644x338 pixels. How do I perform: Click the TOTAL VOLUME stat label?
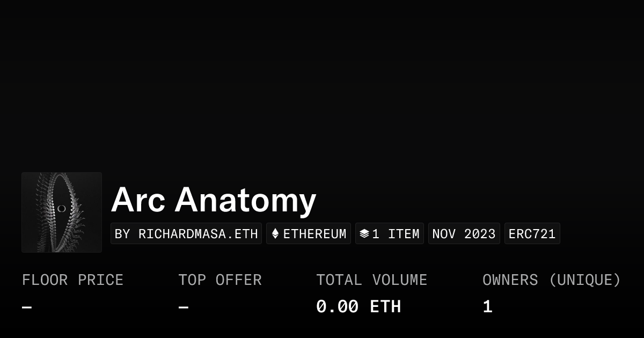click(371, 280)
